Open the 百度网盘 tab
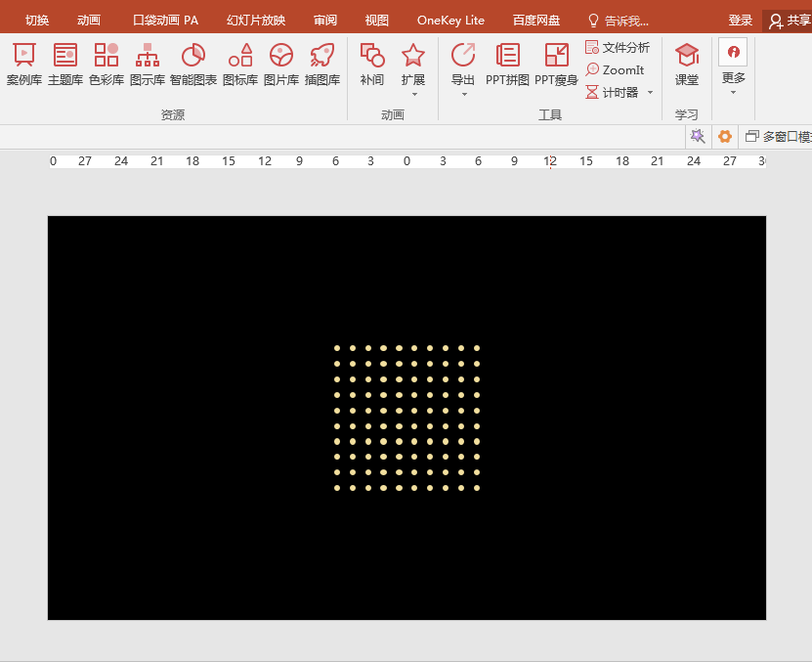Screen dimensions: 812x662 536,21
